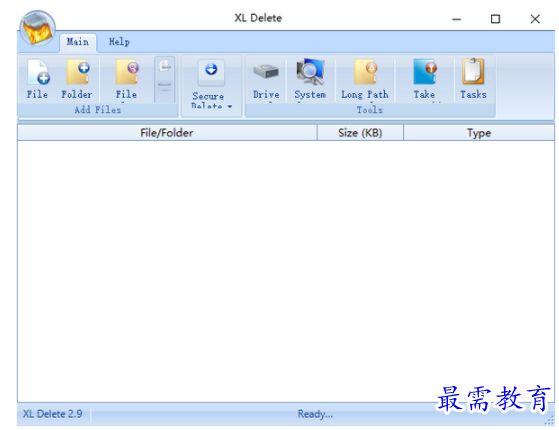Launch the System tool with magnifier icon

(310, 79)
